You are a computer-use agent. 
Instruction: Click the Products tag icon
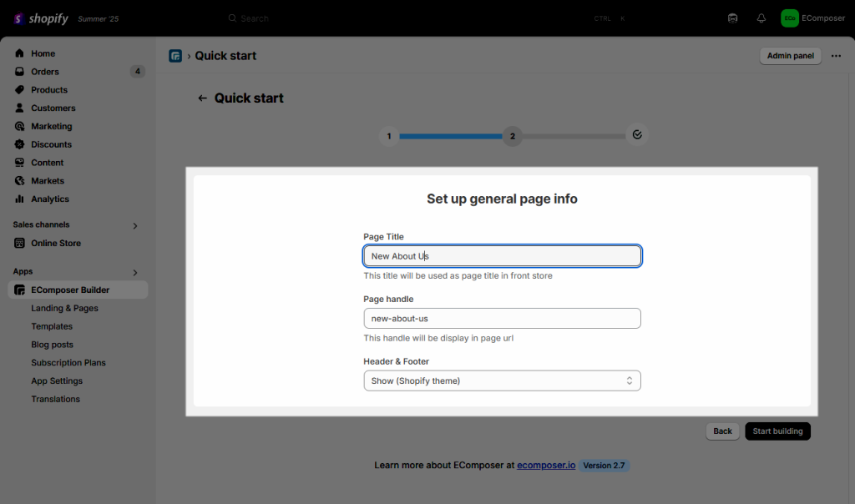(x=20, y=90)
